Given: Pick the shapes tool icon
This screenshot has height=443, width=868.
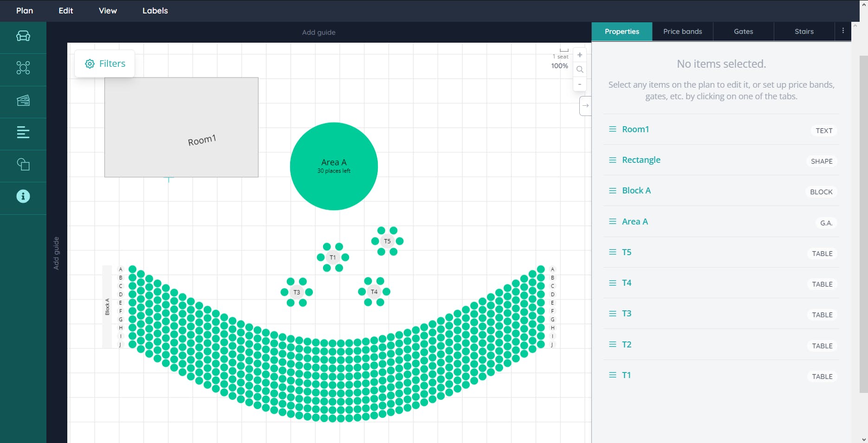Looking at the screenshot, I should pyautogui.click(x=23, y=164).
